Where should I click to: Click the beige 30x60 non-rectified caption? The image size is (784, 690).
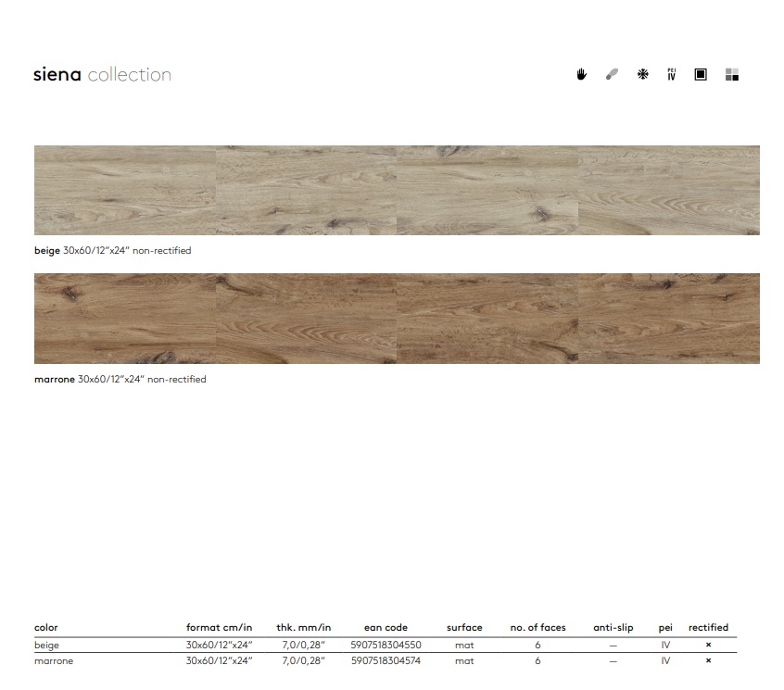[x=112, y=251]
